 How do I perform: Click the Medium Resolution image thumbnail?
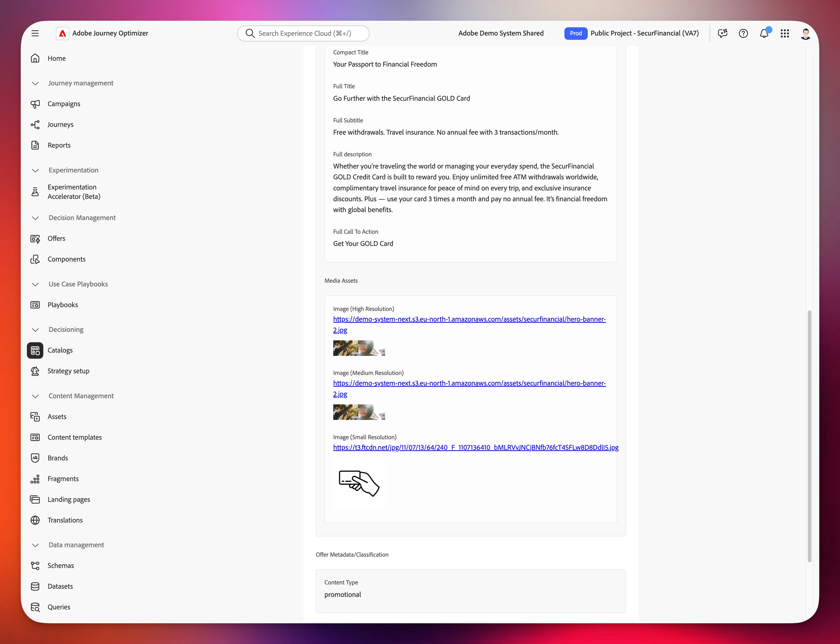pyautogui.click(x=359, y=412)
